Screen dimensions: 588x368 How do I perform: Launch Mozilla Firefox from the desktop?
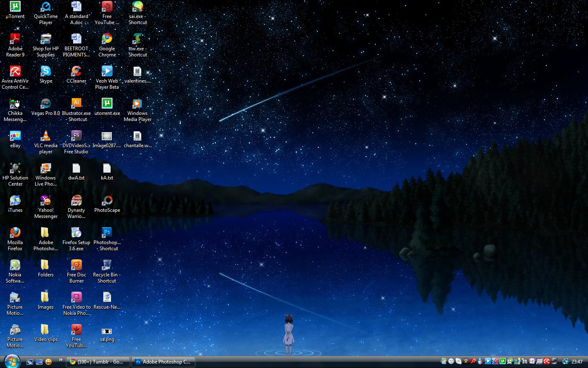[x=15, y=239]
